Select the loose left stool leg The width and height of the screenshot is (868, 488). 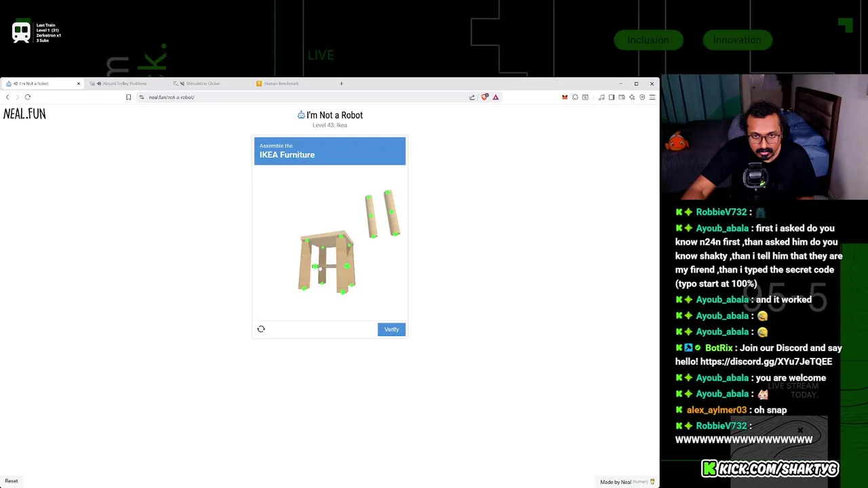[371, 216]
